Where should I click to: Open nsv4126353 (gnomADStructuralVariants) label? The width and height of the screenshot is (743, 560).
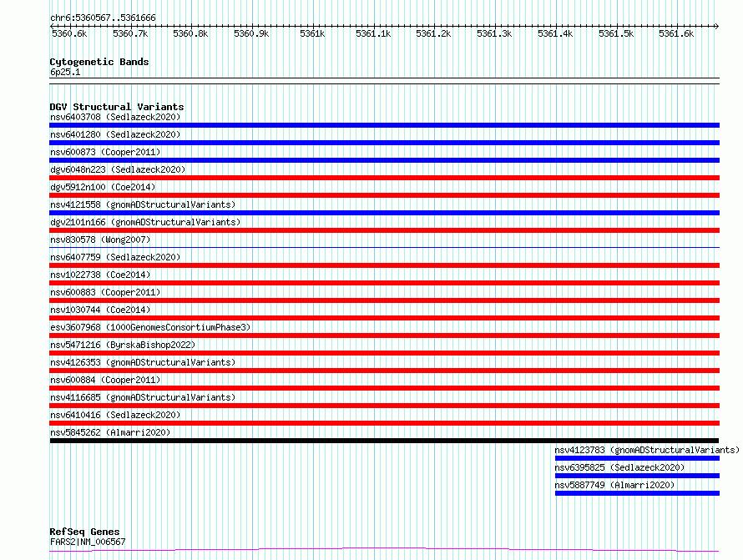pos(143,362)
